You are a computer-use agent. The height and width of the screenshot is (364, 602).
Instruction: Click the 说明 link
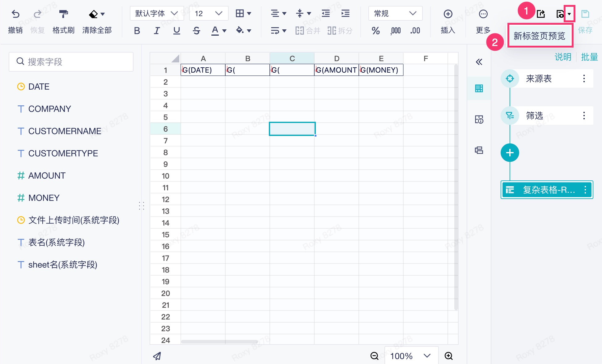coord(563,57)
